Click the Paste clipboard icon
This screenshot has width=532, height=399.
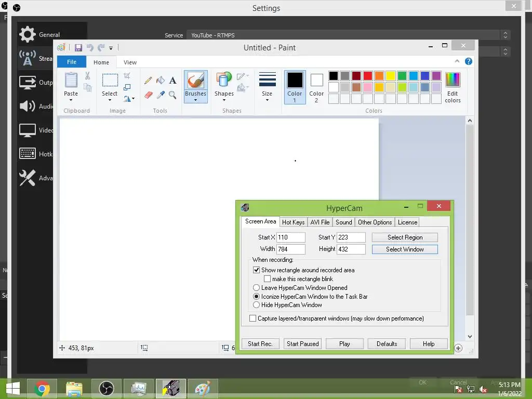click(71, 81)
